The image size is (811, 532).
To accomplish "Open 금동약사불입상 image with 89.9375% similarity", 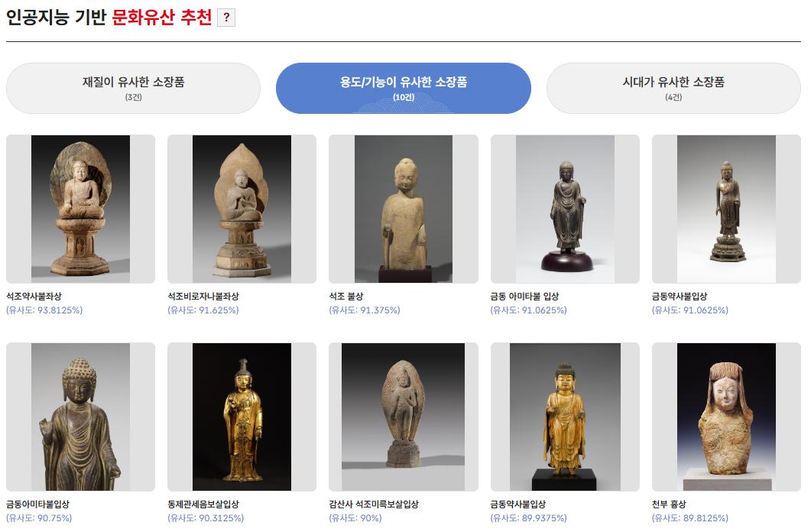I will point(565,417).
